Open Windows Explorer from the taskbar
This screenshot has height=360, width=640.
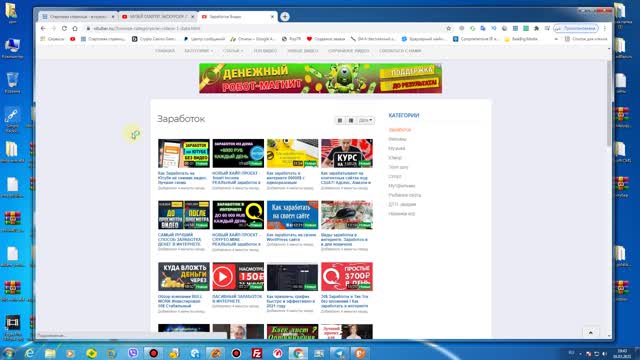pyautogui.click(x=50, y=353)
